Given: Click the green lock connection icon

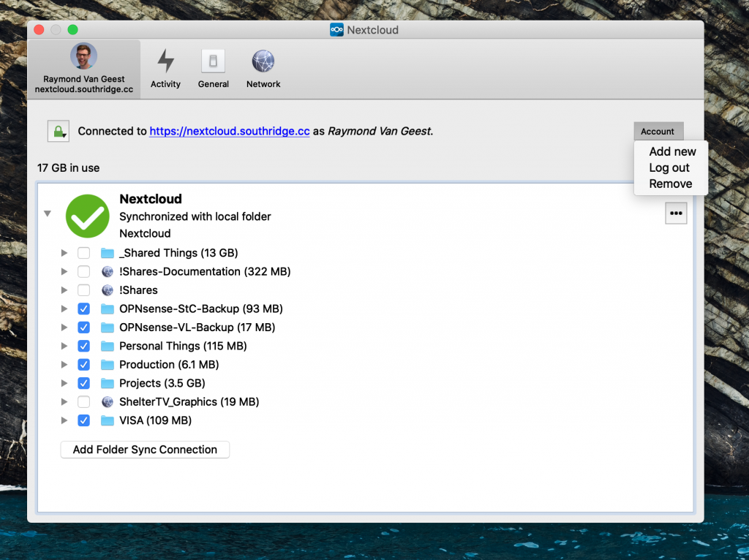Looking at the screenshot, I should [x=58, y=132].
